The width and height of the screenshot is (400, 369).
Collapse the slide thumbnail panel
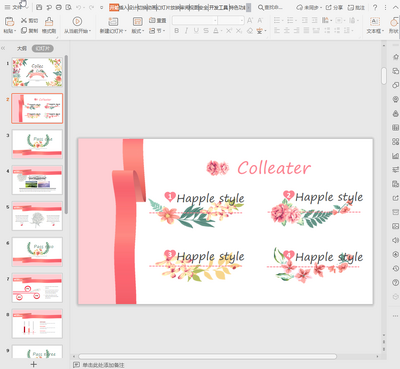3,48
